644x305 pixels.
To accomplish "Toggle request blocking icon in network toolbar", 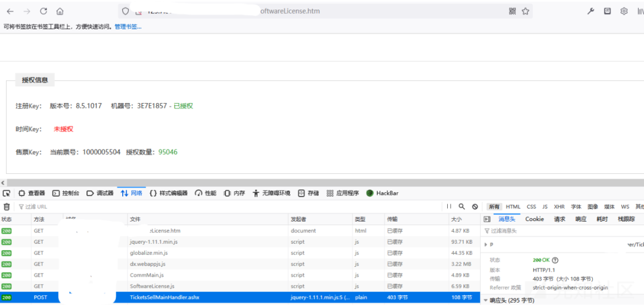I will pos(475,207).
